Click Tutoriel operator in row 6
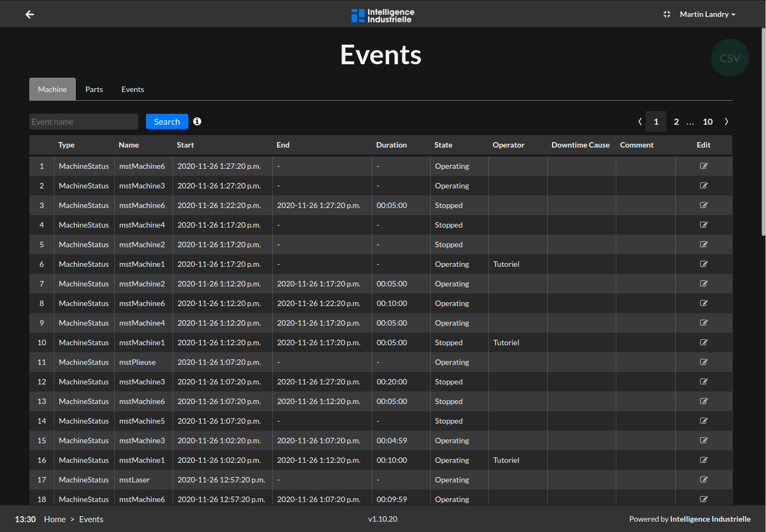 [x=506, y=264]
